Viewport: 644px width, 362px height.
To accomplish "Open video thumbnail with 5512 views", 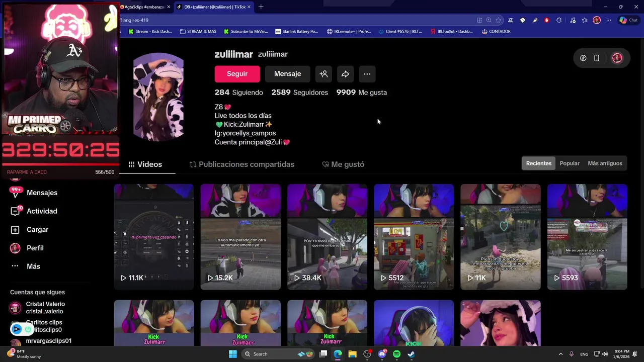I will pyautogui.click(x=414, y=237).
